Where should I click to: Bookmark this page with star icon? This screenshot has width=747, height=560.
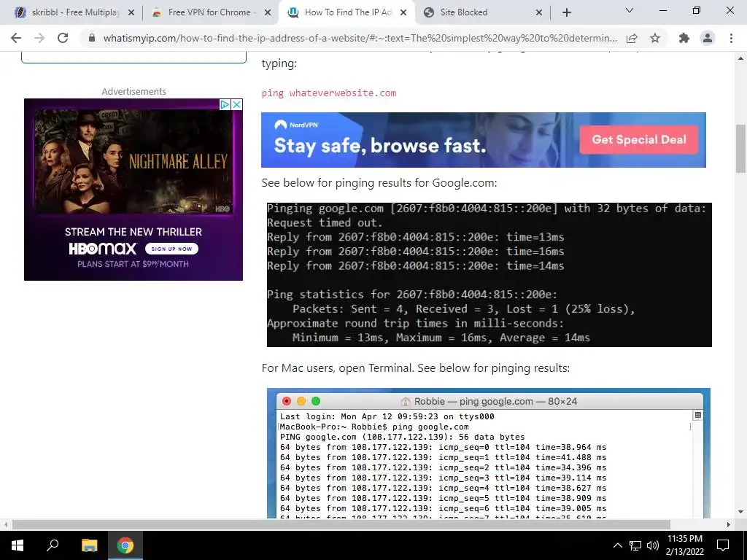point(655,38)
